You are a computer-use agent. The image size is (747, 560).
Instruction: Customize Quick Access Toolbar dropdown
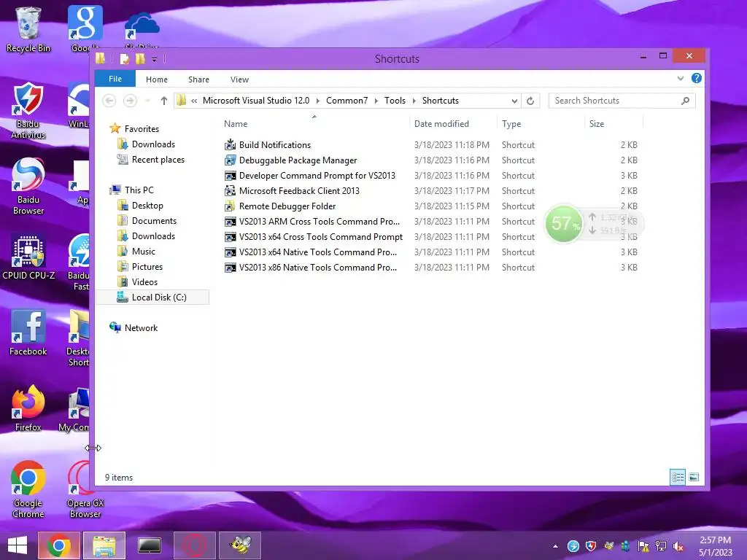(x=155, y=59)
